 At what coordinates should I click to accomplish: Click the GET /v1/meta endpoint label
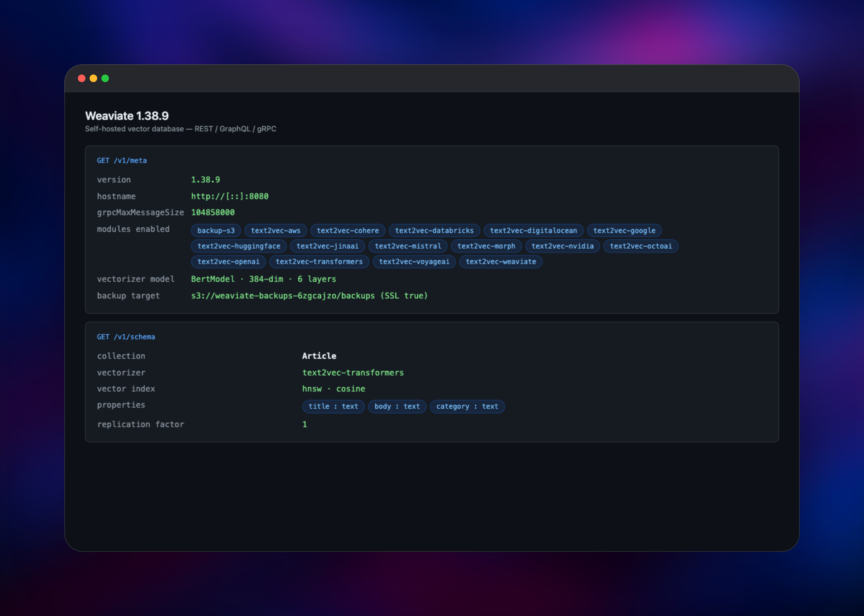pos(122,161)
